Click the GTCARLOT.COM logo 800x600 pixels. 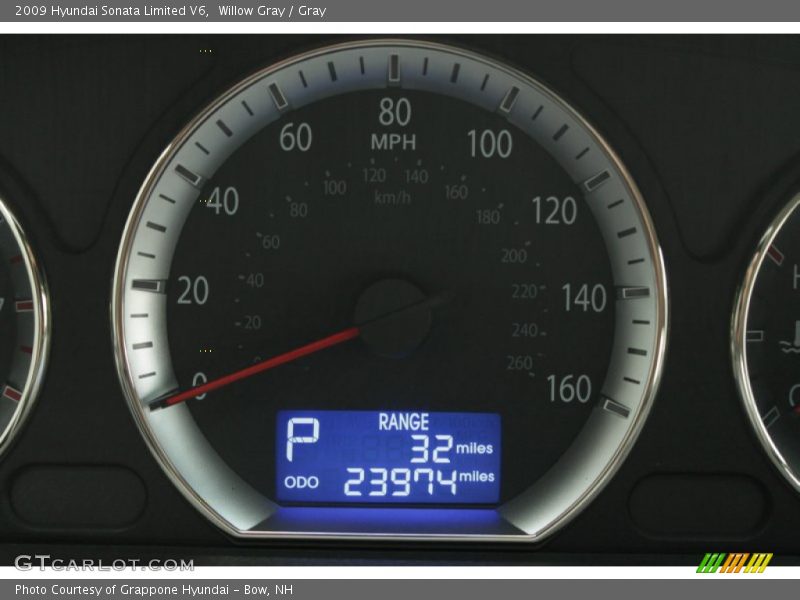pyautogui.click(x=104, y=563)
